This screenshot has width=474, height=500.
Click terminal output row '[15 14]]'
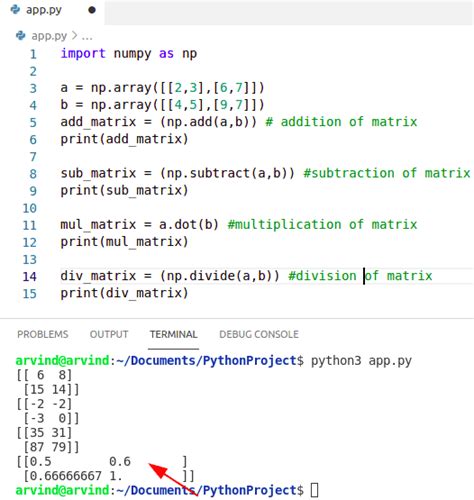pos(51,390)
